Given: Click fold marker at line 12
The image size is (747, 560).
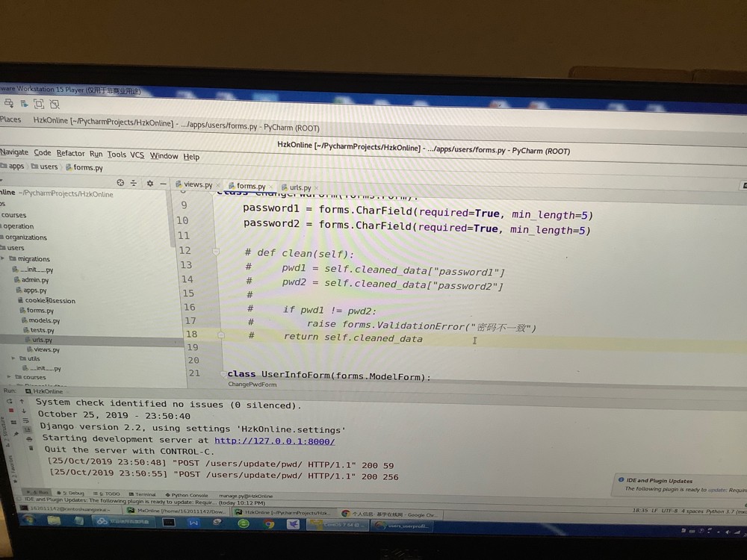Looking at the screenshot, I should (x=216, y=251).
